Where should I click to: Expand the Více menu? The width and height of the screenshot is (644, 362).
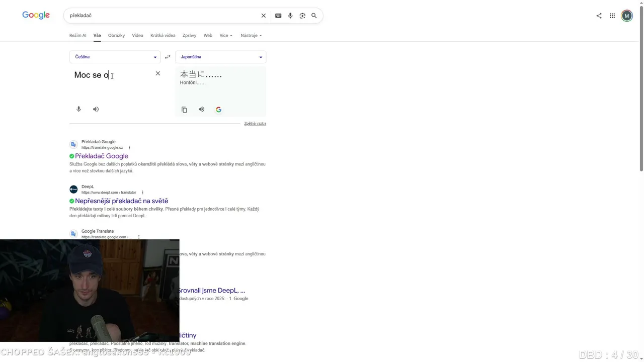pyautogui.click(x=226, y=36)
